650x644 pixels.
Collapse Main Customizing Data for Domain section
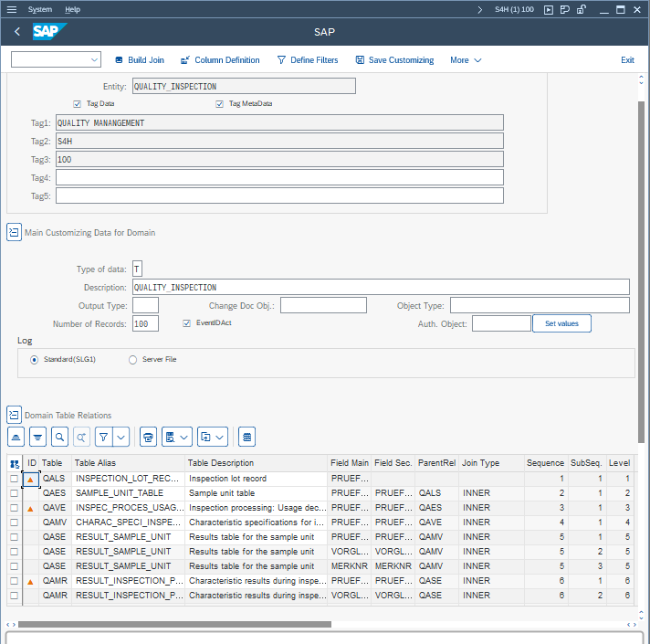click(x=14, y=232)
